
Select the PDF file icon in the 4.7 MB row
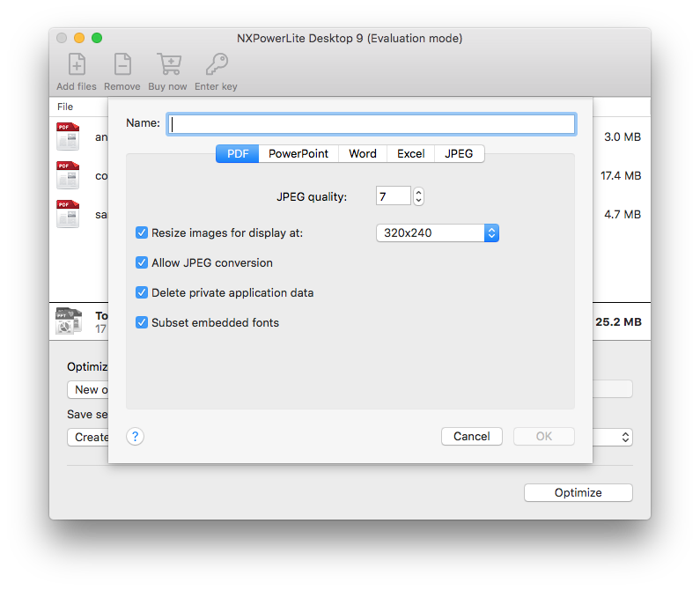point(68,214)
